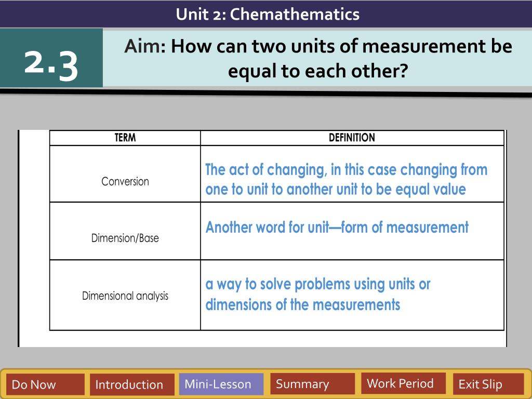Screen dimensions: 532x399
Task: Click the definition 'Another word for unit'
Action: (337, 228)
